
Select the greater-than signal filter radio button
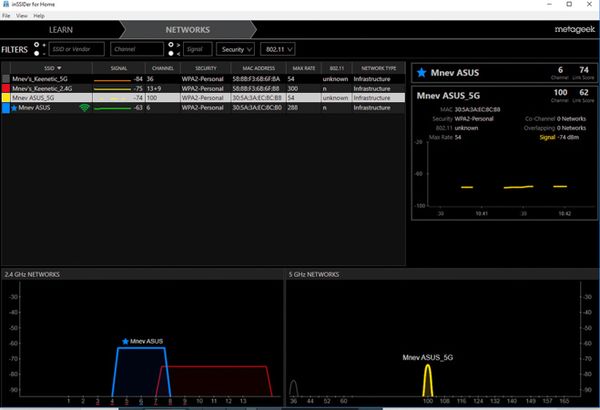tap(171, 45)
